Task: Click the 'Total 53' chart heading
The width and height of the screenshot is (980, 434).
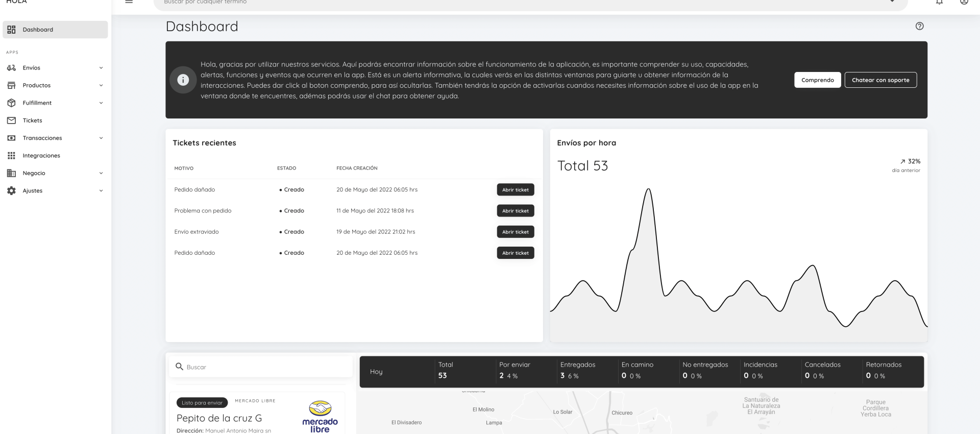Action: (582, 166)
